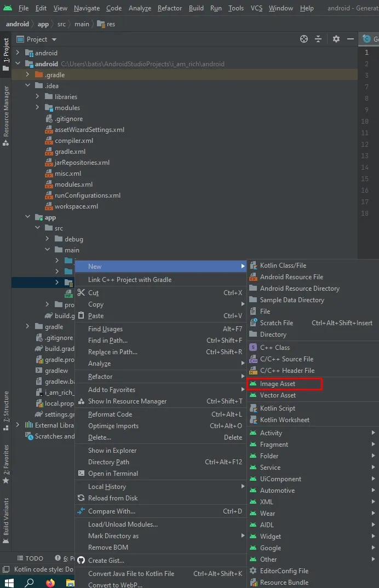Select EditorConfig File entry
This screenshot has width=379, height=588.
[x=313, y=570]
